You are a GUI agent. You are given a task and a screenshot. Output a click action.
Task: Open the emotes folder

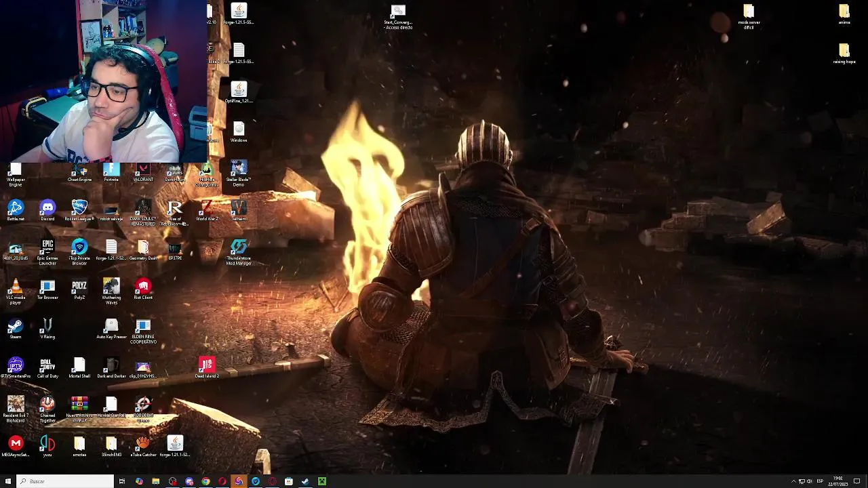click(79, 447)
